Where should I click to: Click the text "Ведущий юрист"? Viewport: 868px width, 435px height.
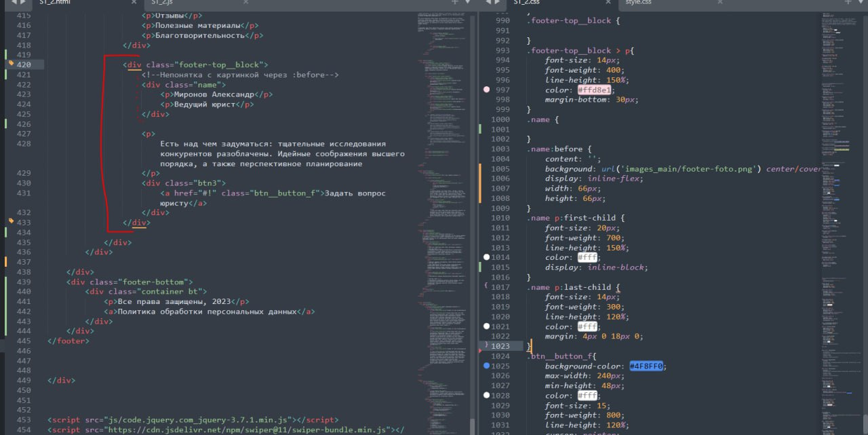pos(203,105)
